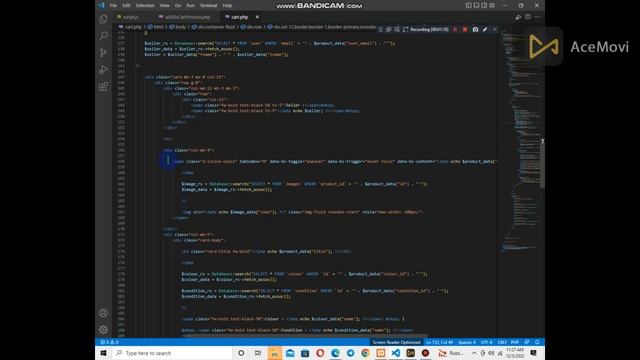Image resolution: width=640 pixels, height=360 pixels.
Task: Open the View menu
Action: (x=164, y=5)
